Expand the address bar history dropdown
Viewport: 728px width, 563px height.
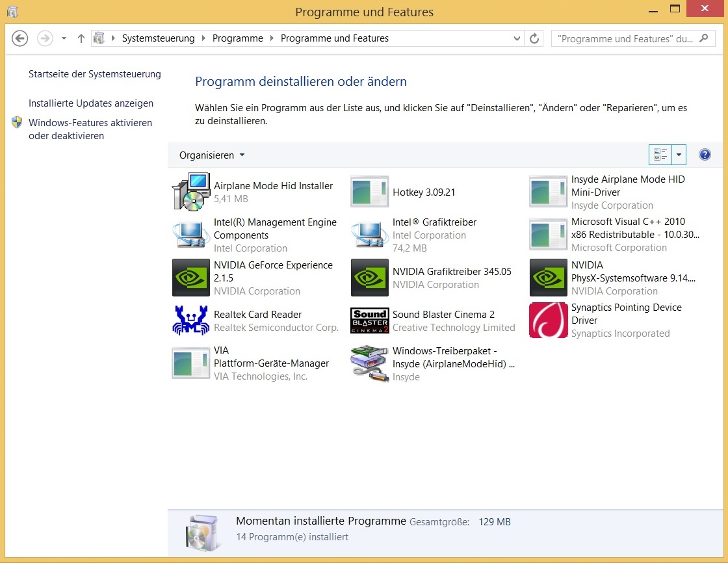coord(517,38)
